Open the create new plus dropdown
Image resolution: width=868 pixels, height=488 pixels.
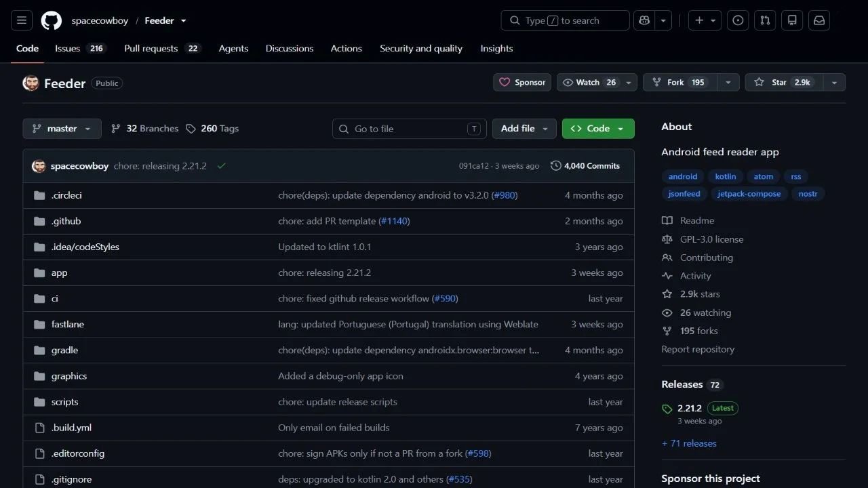coord(705,20)
